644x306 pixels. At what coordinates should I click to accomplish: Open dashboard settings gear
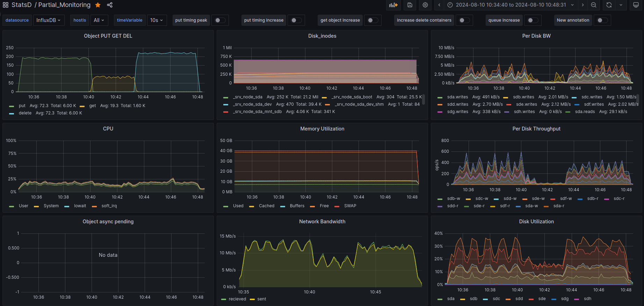[x=425, y=5]
